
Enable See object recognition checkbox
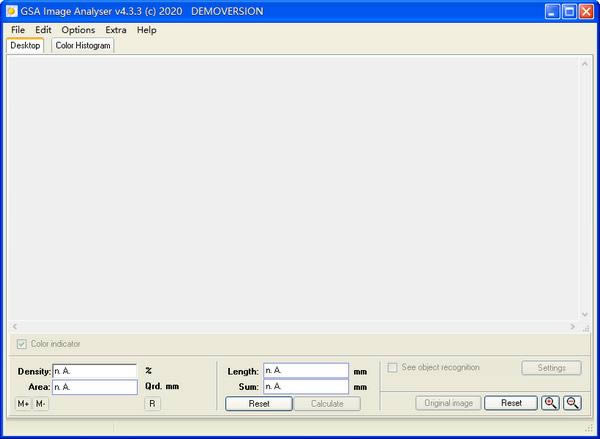pyautogui.click(x=392, y=367)
